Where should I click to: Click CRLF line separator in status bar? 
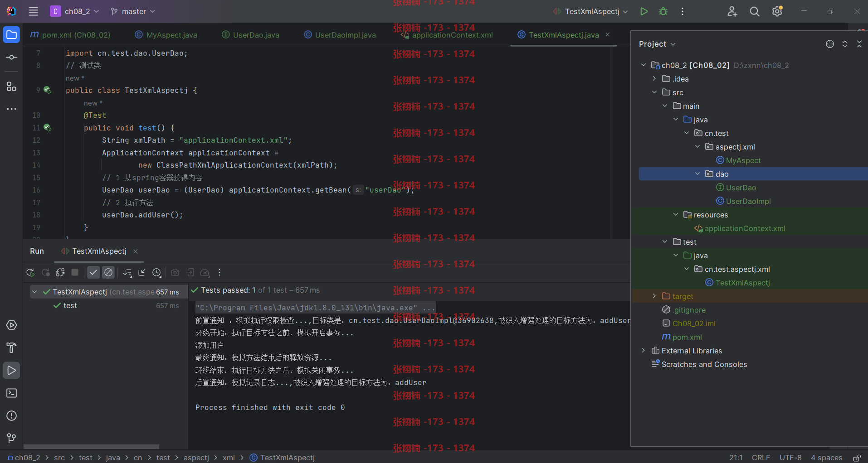761,458
